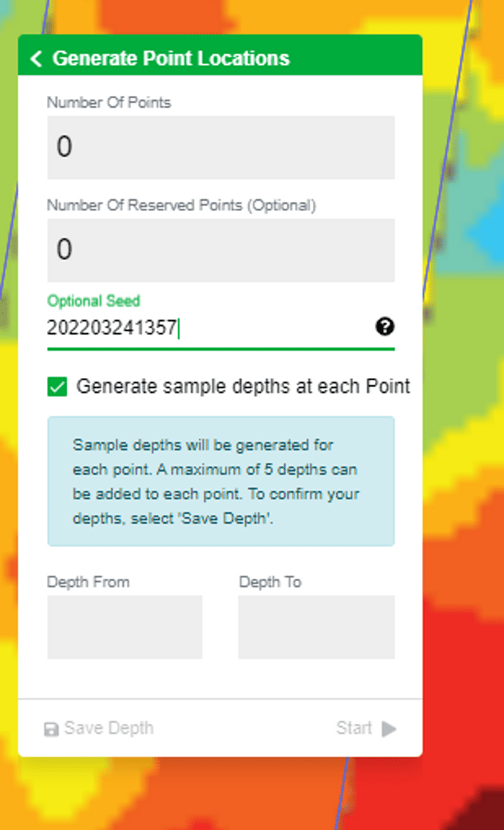Click the blue sample depths info box
Viewport: 504px width, 830px height.
220,481
